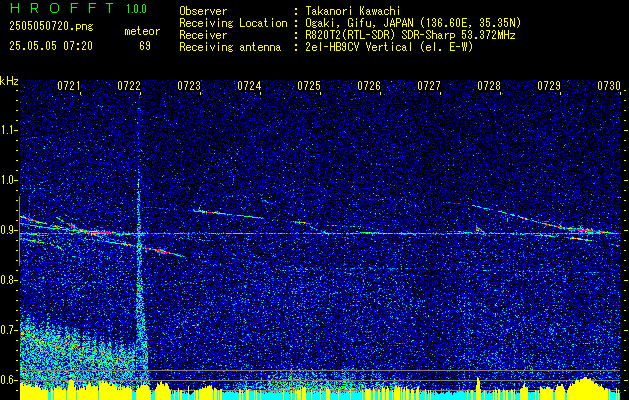Click the date stamp 25.05.05 07:20
629x400 pixels.
click(51, 46)
